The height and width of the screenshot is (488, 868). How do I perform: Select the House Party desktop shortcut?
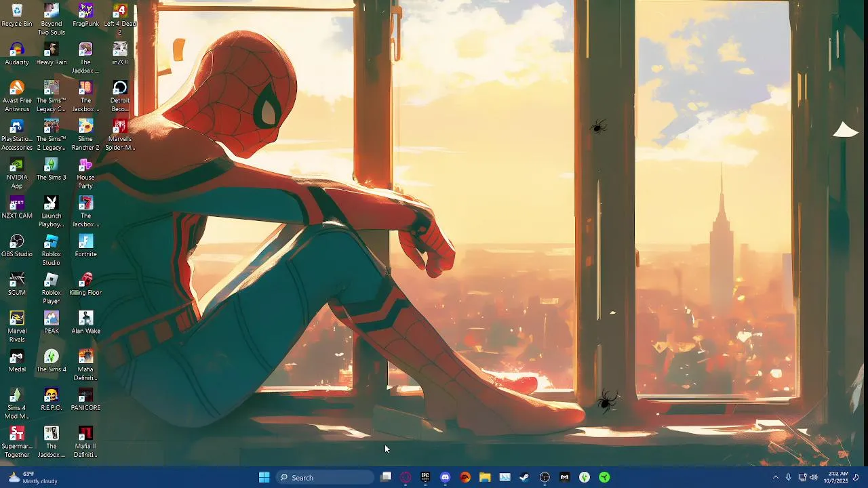tap(85, 174)
